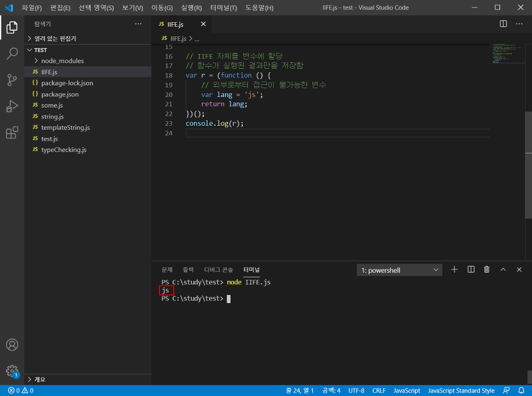Split the editor to the right
This screenshot has height=396, width=532.
pyautogui.click(x=503, y=24)
